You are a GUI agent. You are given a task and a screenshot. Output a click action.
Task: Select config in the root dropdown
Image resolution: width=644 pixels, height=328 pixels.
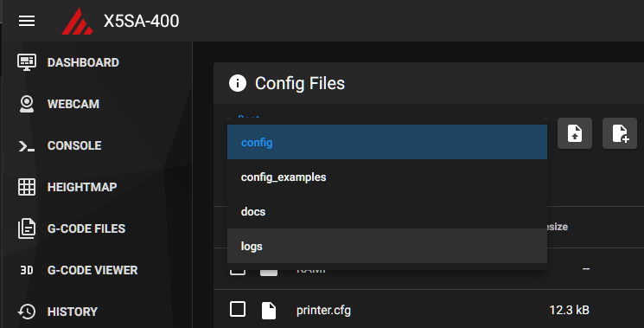tap(387, 142)
